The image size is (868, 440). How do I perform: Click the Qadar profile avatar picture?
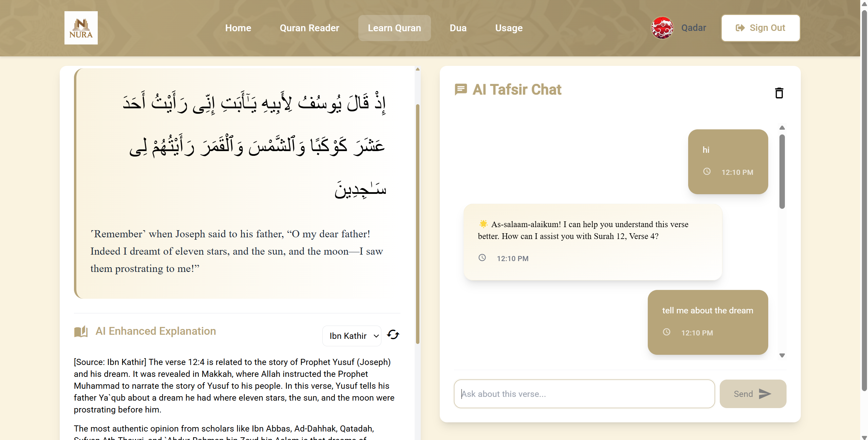662,28
